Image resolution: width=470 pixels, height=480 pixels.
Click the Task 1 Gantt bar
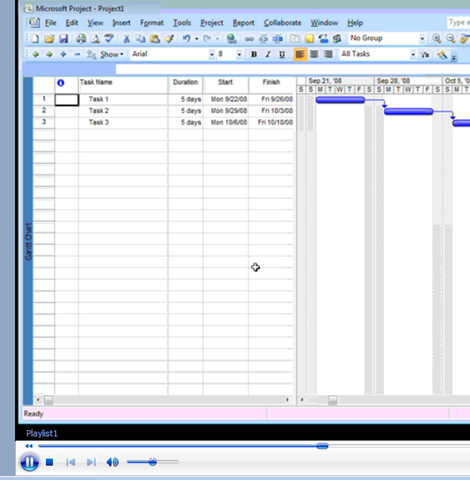coord(340,100)
